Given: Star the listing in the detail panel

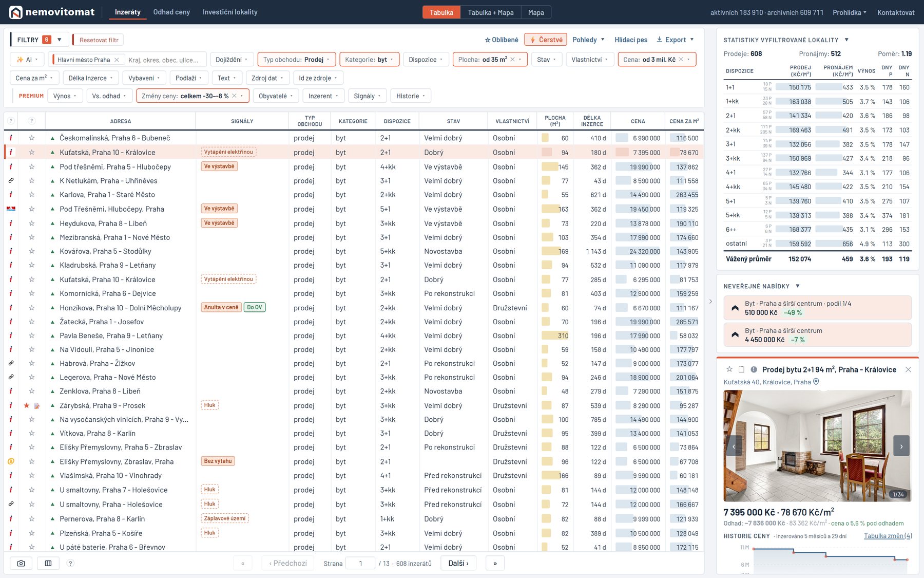Looking at the screenshot, I should pos(729,369).
